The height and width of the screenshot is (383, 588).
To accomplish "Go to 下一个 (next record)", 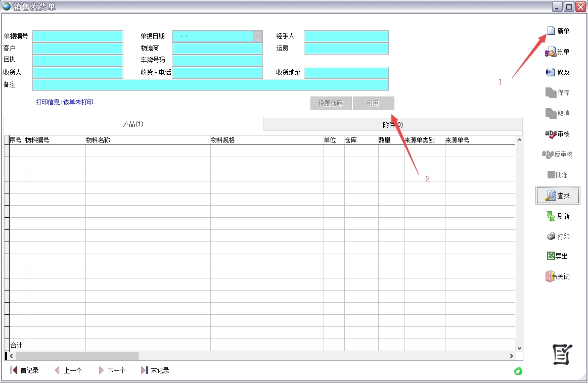I will tap(112, 370).
